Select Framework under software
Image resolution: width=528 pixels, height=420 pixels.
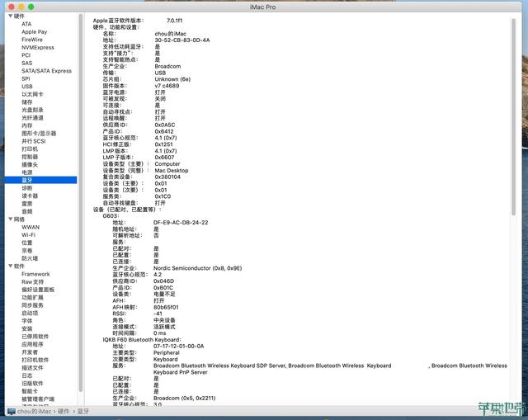[35, 274]
